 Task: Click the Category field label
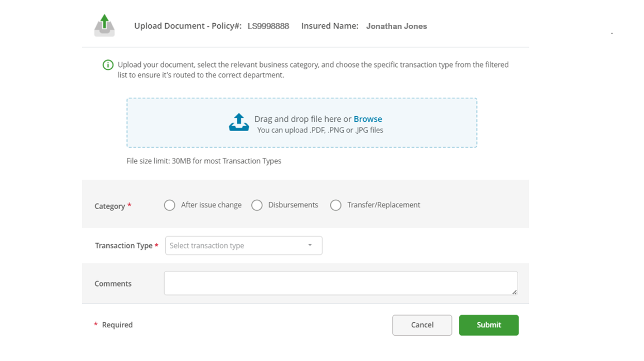[x=109, y=206]
